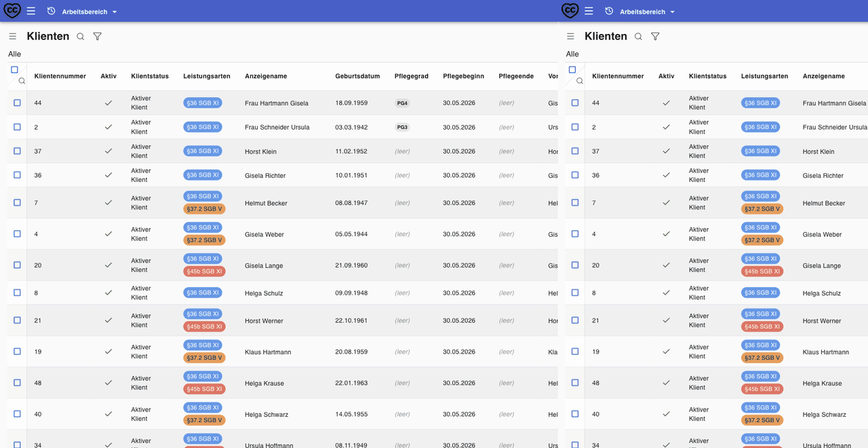
Task: Sort by Klientennummer column in left window
Action: coord(60,76)
